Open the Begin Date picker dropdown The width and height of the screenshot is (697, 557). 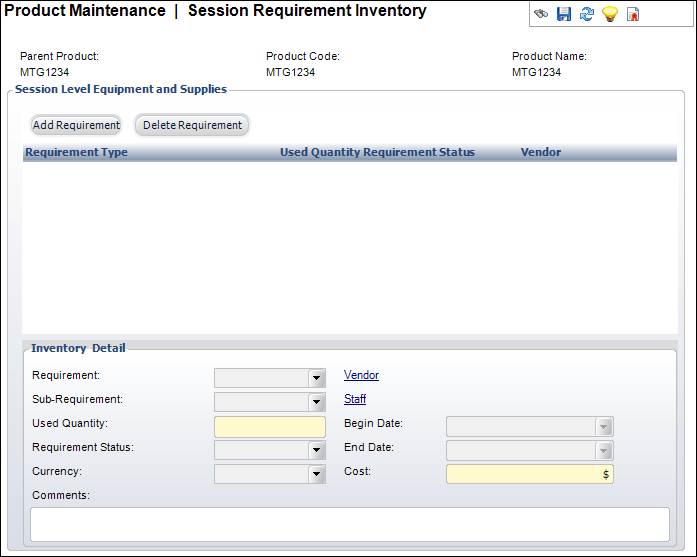click(604, 427)
